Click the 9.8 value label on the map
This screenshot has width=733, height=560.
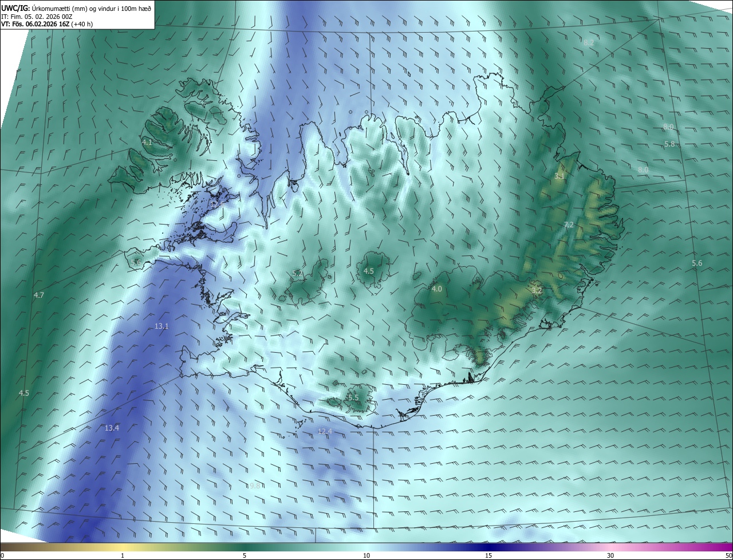pyautogui.click(x=255, y=486)
